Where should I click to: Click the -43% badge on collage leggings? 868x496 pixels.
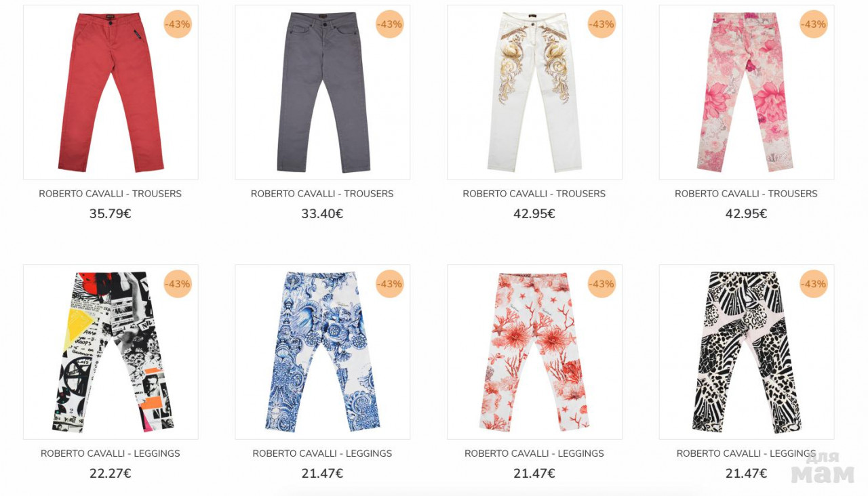coord(178,284)
